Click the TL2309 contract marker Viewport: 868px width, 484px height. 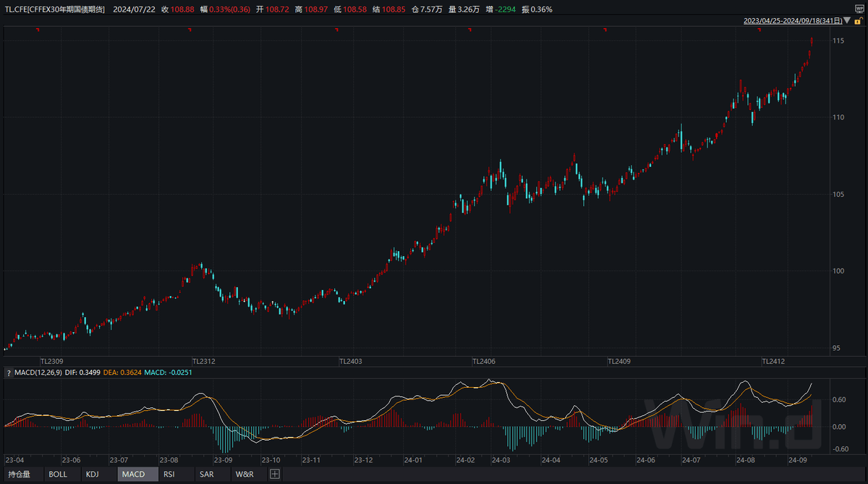click(x=51, y=360)
